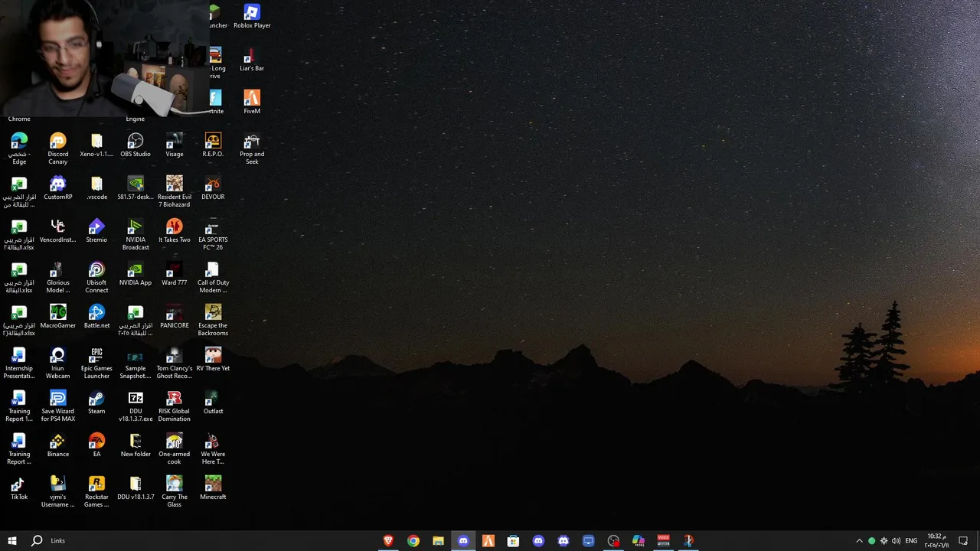Select the RV There Yet icon
Screen dimensions: 980x551
pyautogui.click(x=213, y=359)
